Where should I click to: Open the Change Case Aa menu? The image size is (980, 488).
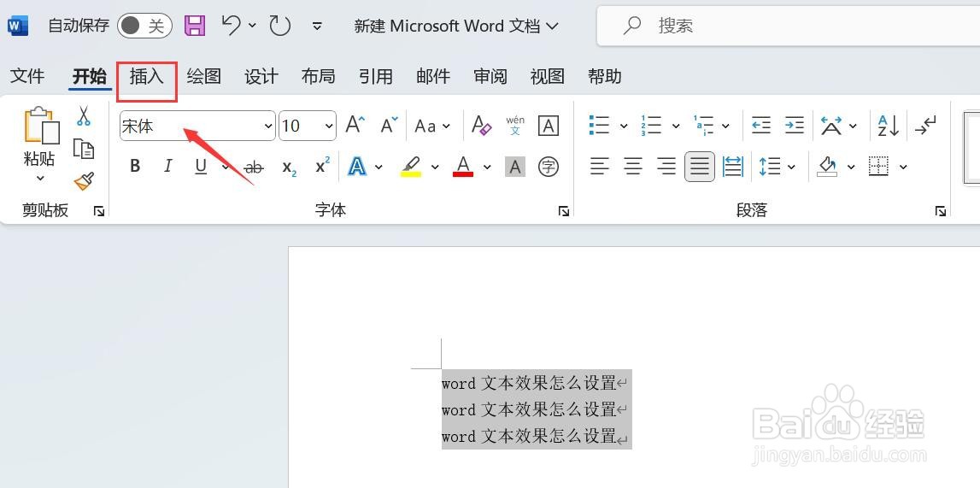tap(431, 126)
